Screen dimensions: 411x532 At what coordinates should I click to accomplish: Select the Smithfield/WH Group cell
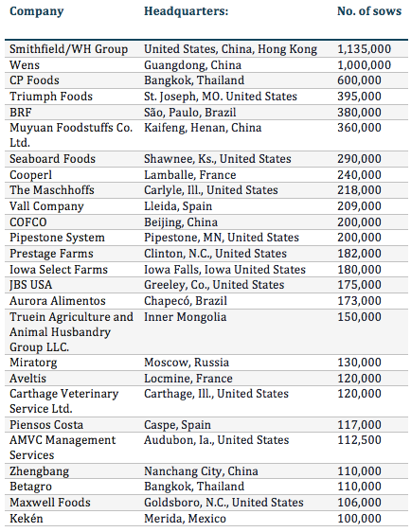tap(68, 49)
